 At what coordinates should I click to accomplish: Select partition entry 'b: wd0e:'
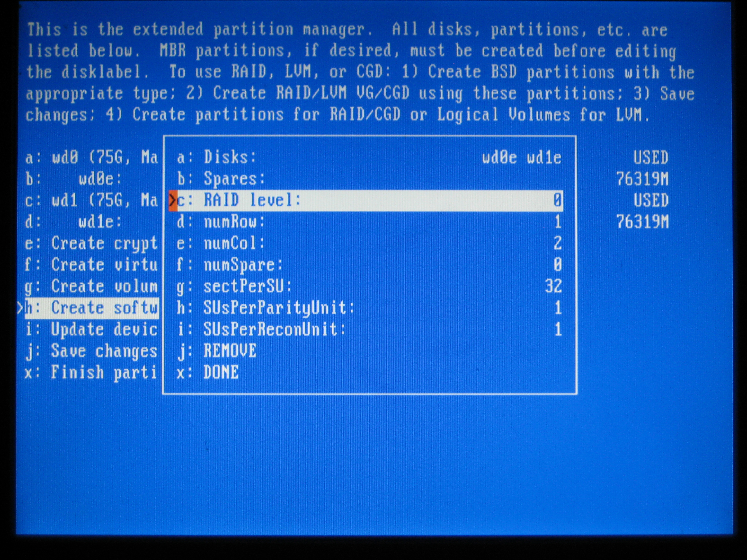(x=73, y=179)
